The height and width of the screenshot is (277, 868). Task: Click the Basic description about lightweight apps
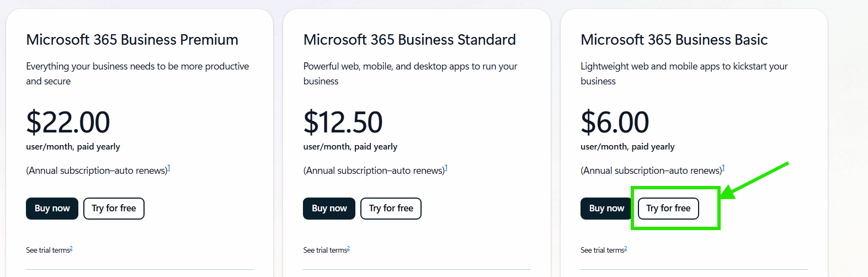pyautogui.click(x=684, y=73)
